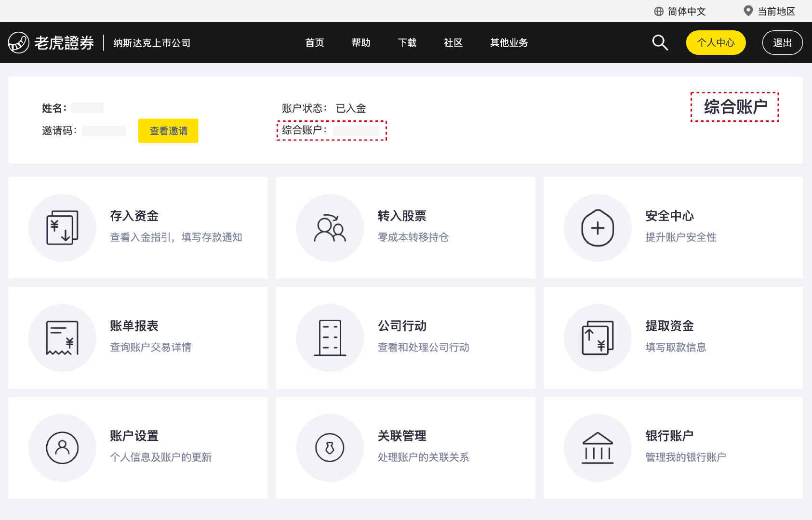Screen dimensions: 812x520
Task: Open the 存入资金 title link
Action: pos(134,216)
